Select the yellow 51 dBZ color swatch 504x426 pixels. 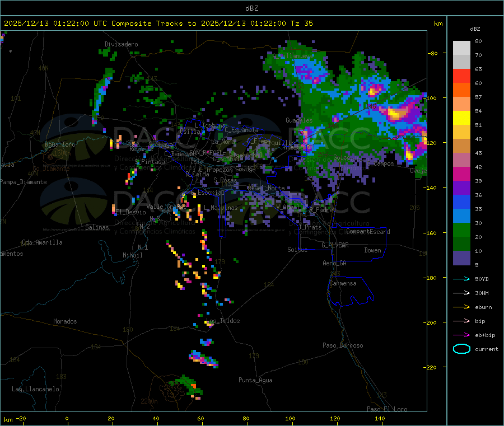[x=461, y=118]
